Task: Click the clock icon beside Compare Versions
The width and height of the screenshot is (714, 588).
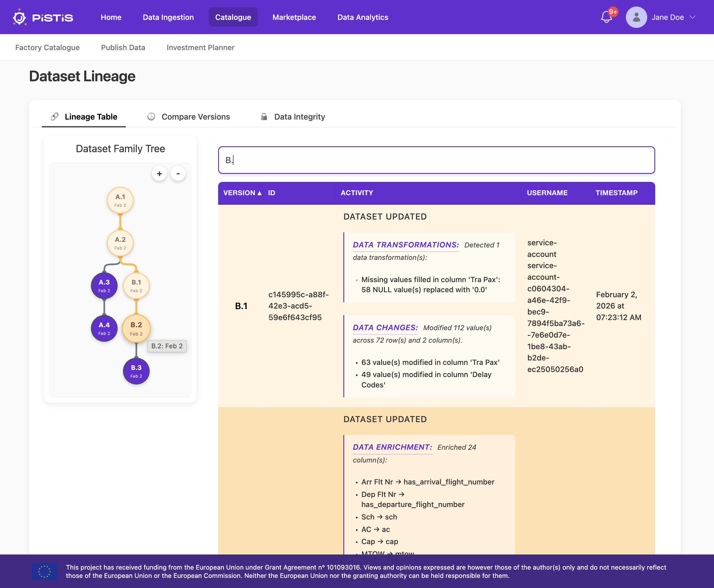Action: pyautogui.click(x=151, y=117)
